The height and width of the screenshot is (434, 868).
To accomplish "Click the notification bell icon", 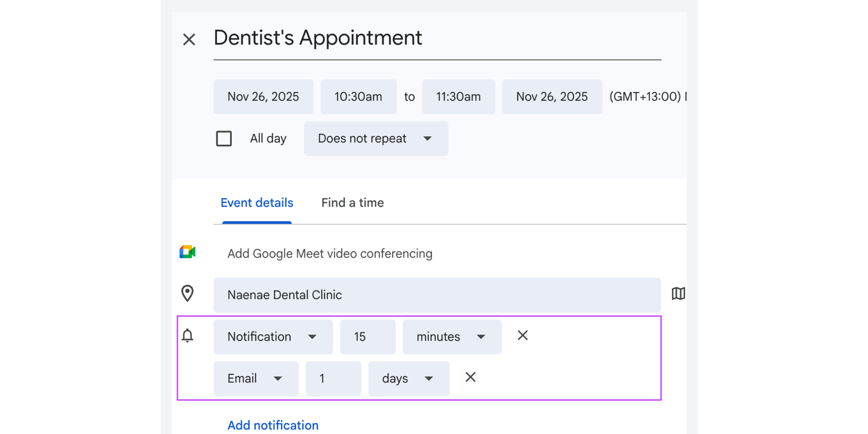I will pos(187,336).
